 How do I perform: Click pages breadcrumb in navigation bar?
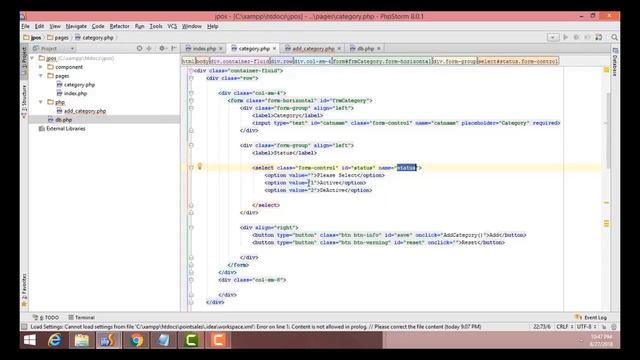coord(58,38)
